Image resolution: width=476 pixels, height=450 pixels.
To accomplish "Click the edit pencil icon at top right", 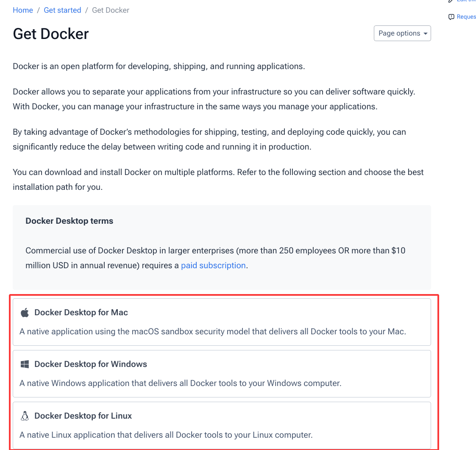I will pos(451,1).
